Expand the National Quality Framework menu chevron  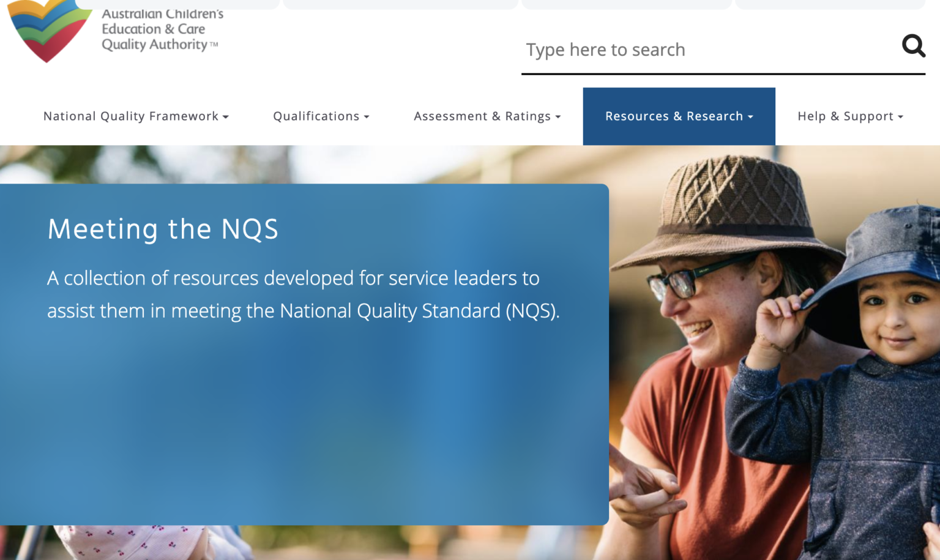(226, 116)
